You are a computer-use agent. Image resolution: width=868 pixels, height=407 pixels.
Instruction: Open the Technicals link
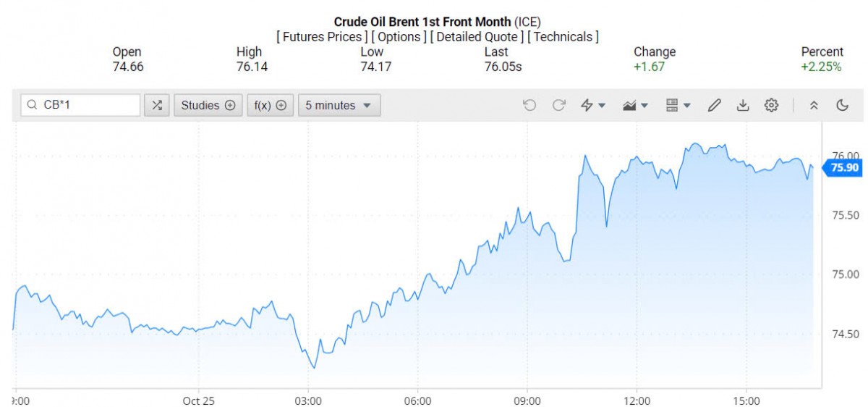[x=563, y=37]
